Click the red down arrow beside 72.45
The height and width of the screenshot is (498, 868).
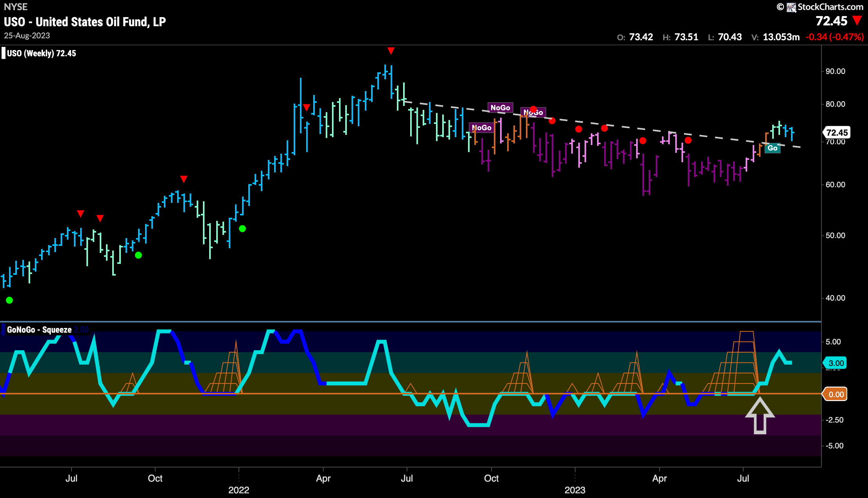857,20
